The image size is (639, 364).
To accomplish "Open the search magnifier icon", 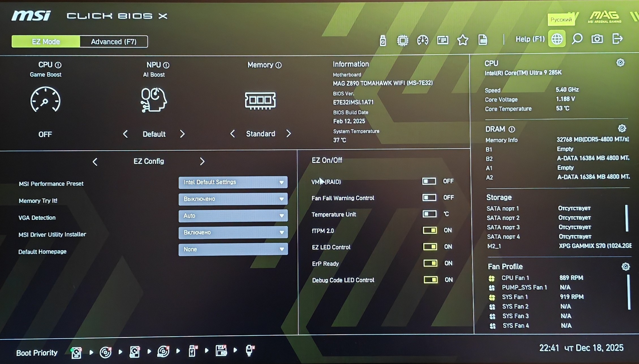I will pyautogui.click(x=577, y=39).
